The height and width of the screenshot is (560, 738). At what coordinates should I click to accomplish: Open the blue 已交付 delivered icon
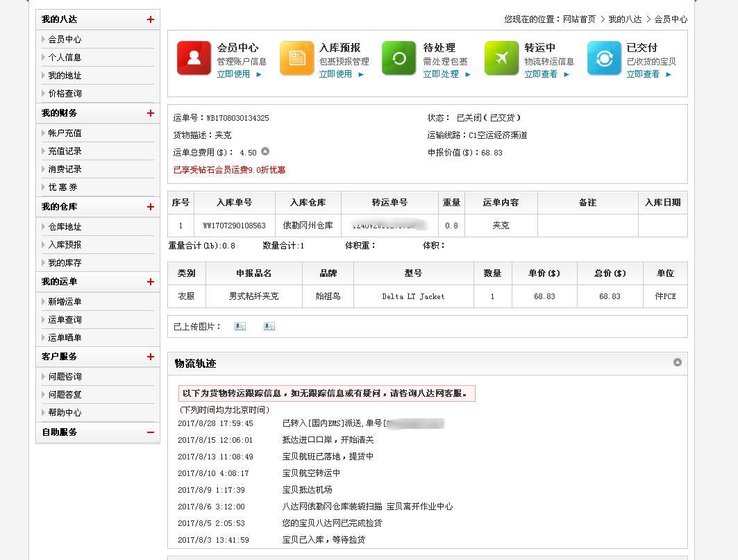pos(604,58)
